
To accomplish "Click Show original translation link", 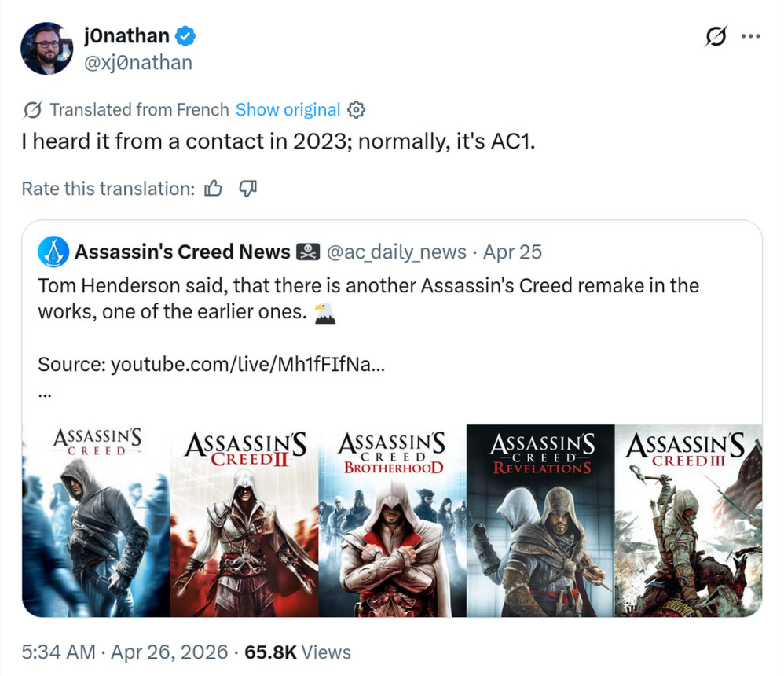I will coord(288,110).
